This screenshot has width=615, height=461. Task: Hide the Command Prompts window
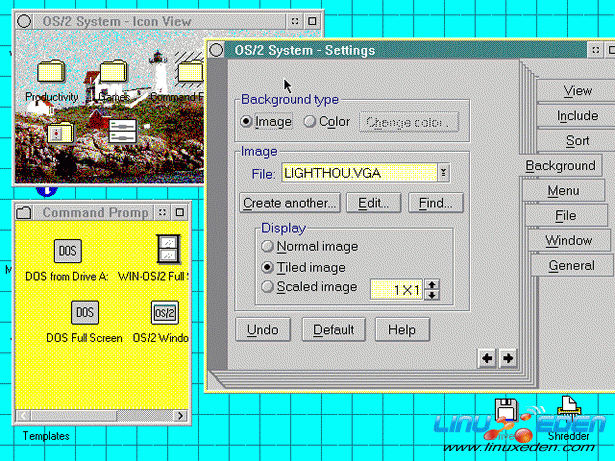pyautogui.click(x=162, y=213)
